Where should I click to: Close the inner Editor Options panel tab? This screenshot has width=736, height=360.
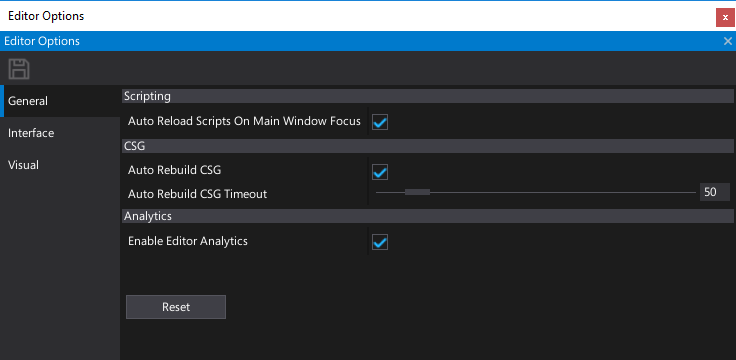pyautogui.click(x=728, y=41)
